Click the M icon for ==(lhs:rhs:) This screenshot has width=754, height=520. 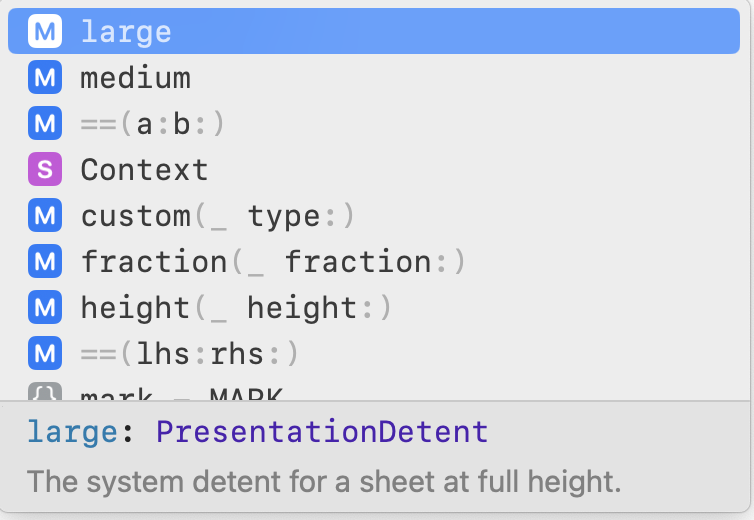(45, 353)
